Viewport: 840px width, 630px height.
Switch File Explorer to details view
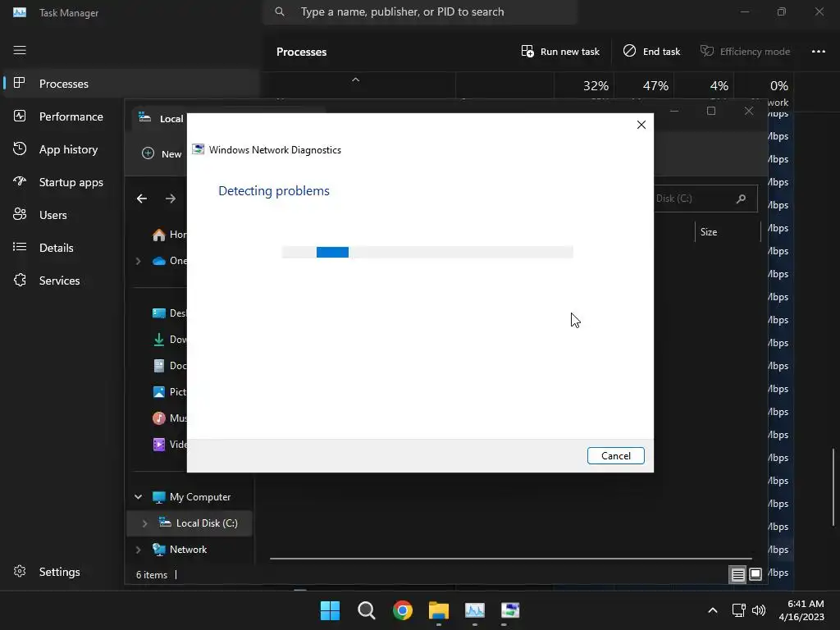(x=737, y=575)
